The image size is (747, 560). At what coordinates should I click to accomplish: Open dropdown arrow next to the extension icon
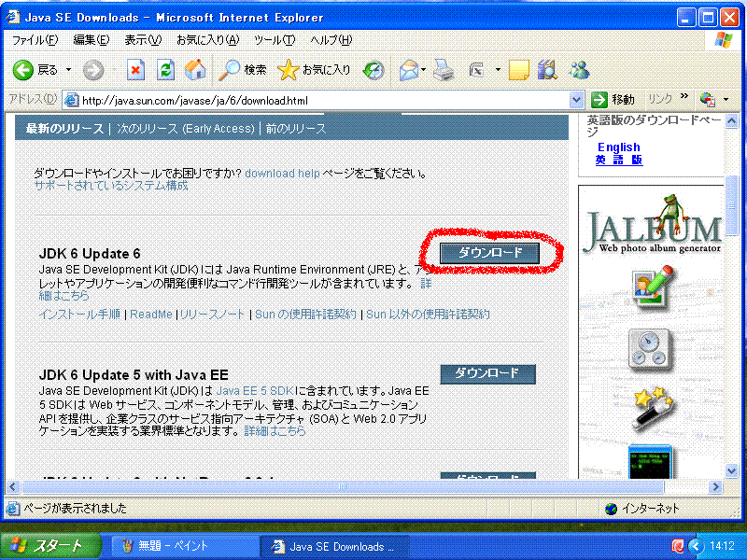[726, 100]
